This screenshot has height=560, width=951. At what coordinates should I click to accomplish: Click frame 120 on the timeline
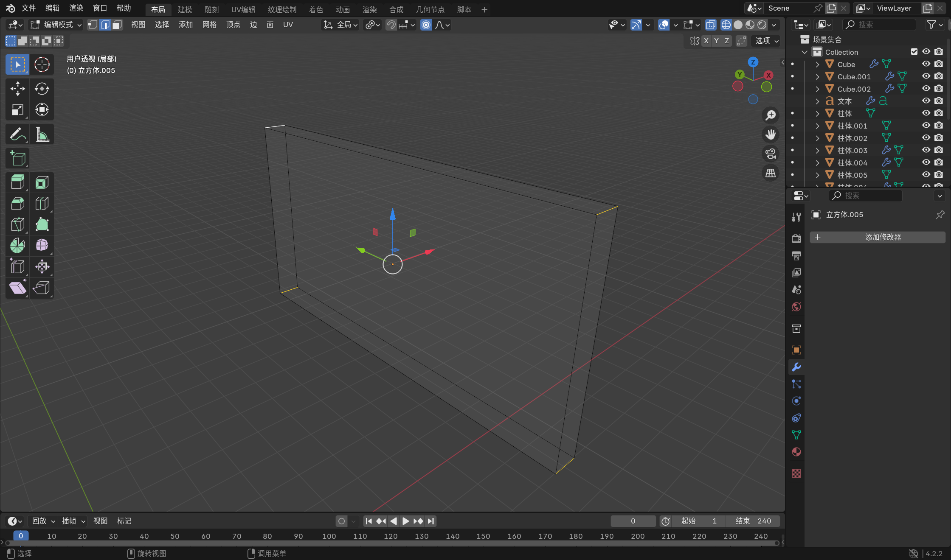coord(391,536)
